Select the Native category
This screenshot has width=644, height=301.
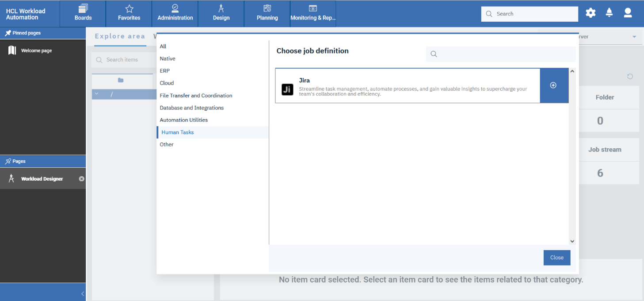[x=168, y=58]
